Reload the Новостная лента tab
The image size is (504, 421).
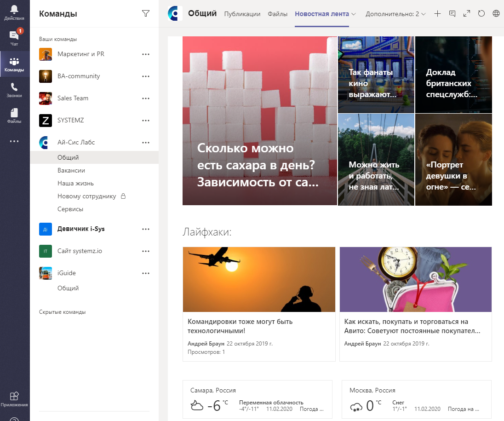point(481,14)
